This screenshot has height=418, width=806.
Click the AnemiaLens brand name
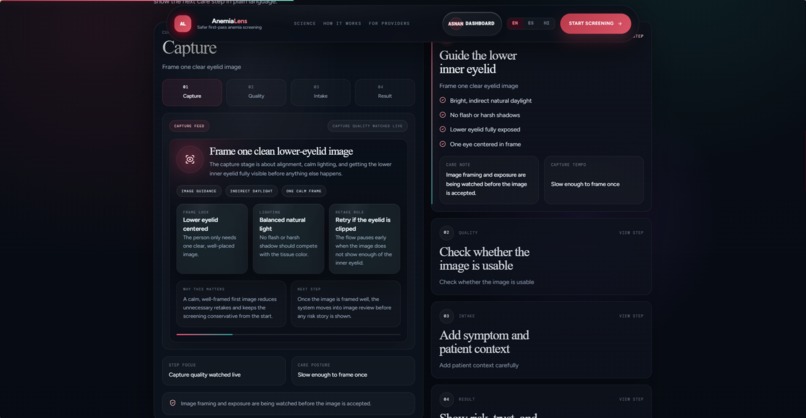(229, 21)
